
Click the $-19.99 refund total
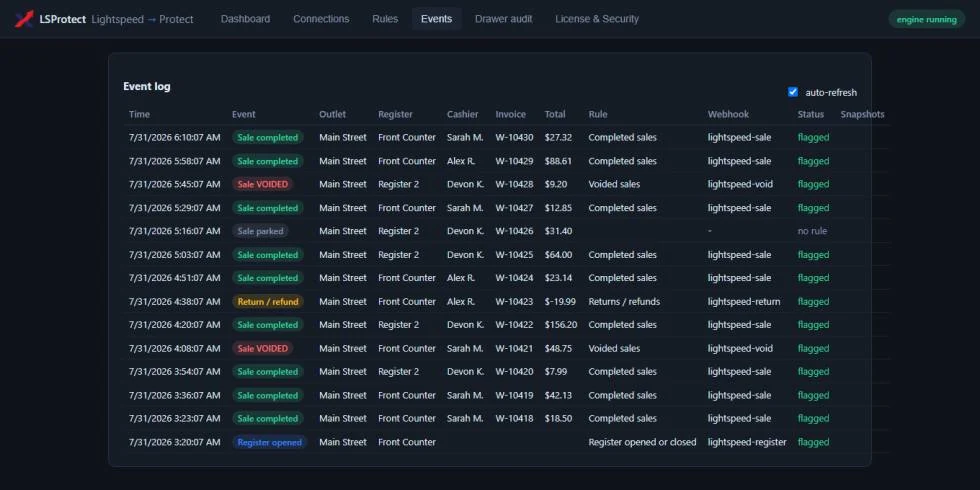click(560, 301)
